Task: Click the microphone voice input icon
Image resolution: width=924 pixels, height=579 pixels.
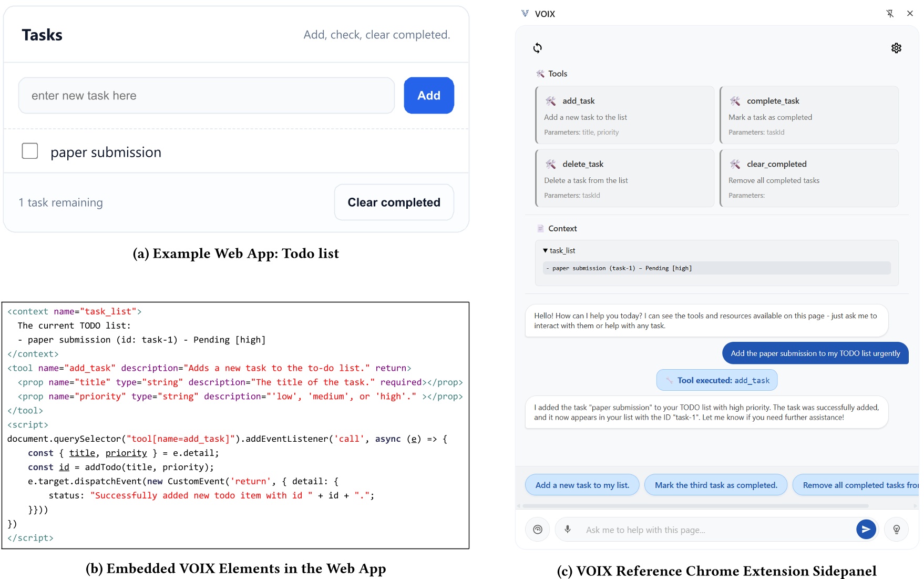Action: (568, 529)
